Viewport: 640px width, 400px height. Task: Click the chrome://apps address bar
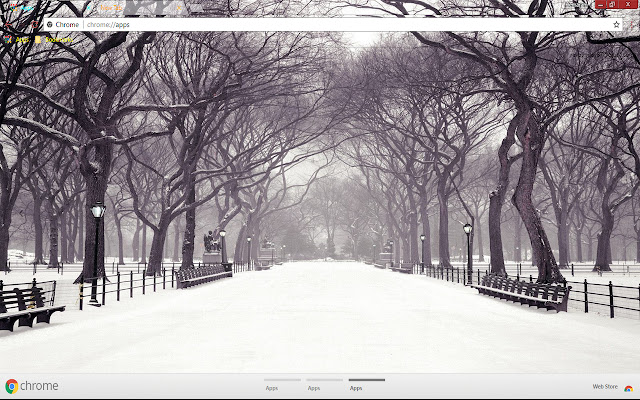point(333,24)
